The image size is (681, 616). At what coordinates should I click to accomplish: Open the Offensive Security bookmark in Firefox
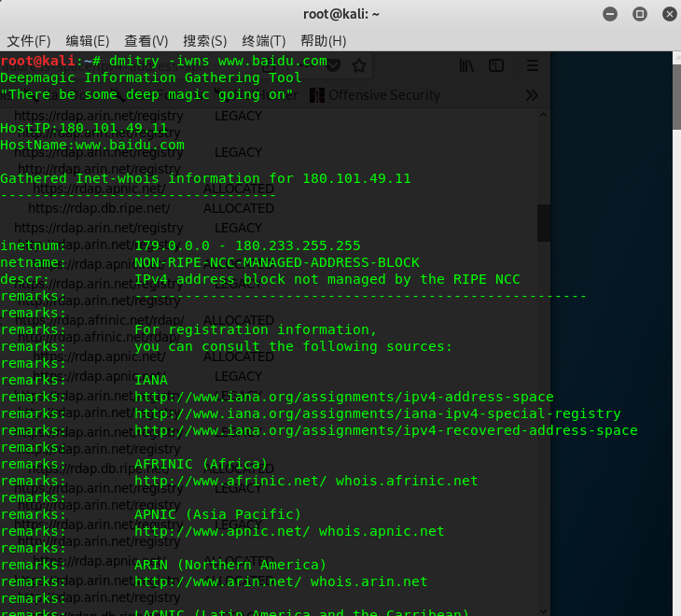pos(375,95)
